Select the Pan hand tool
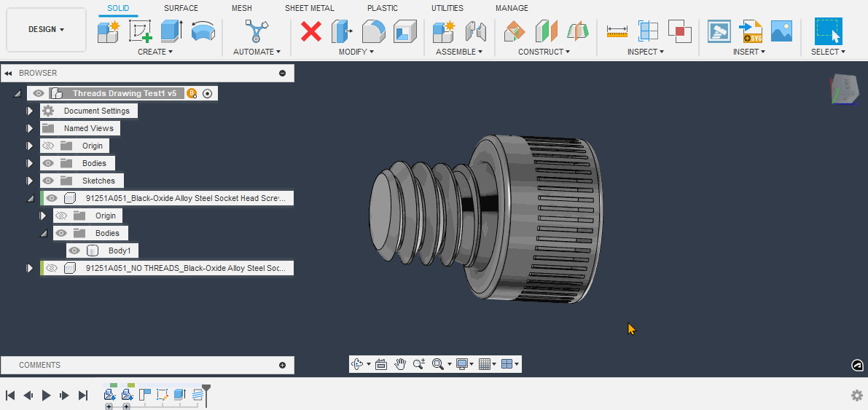This screenshot has width=868, height=410. tap(400, 364)
